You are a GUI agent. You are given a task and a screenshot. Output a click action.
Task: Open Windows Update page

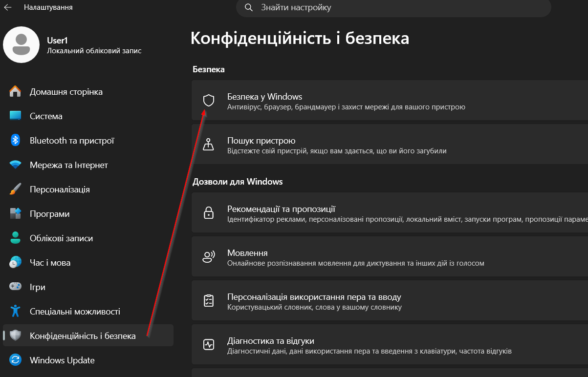coord(88,360)
